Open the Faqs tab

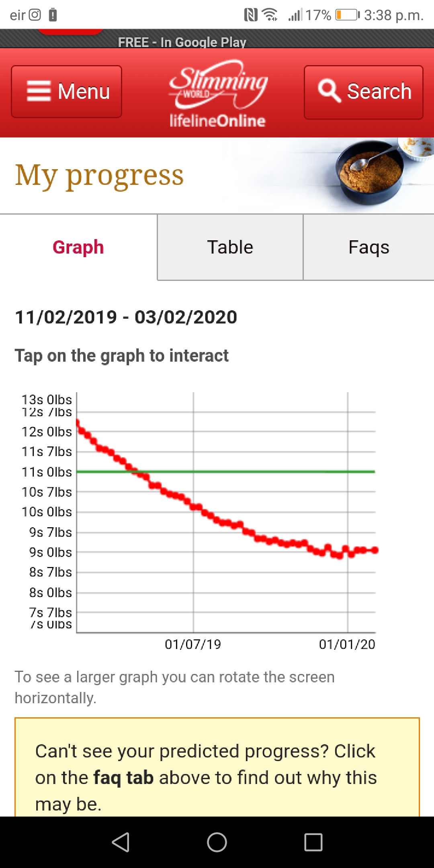[368, 247]
